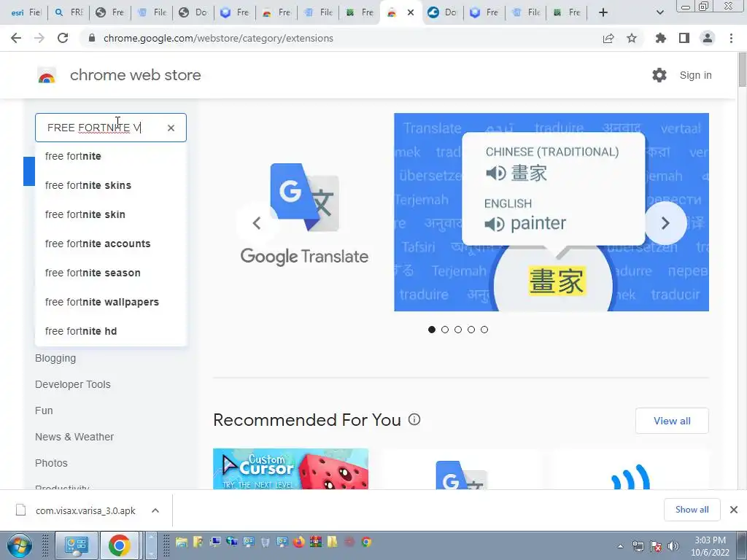Click the padlock site info icon
747x560 pixels.
92,38
